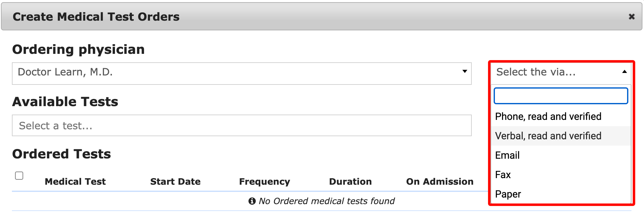This screenshot has width=644, height=216.
Task: Click the dropdown arrow on the physician selector
Action: click(x=465, y=73)
